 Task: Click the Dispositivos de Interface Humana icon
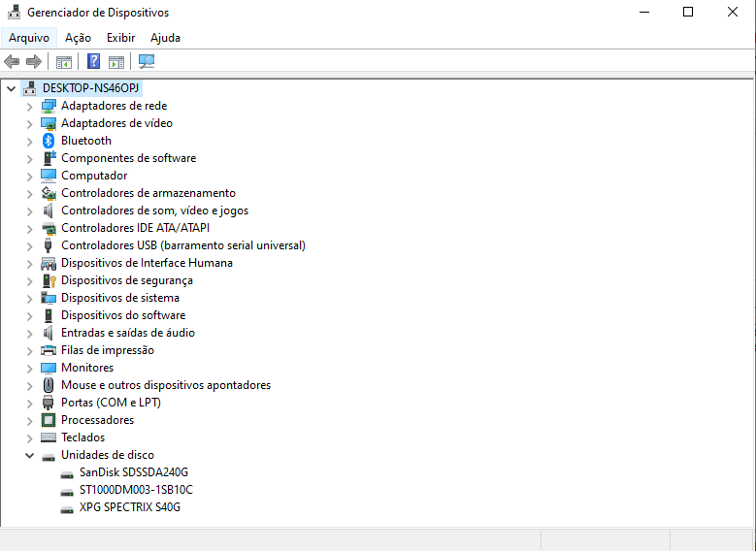(49, 263)
